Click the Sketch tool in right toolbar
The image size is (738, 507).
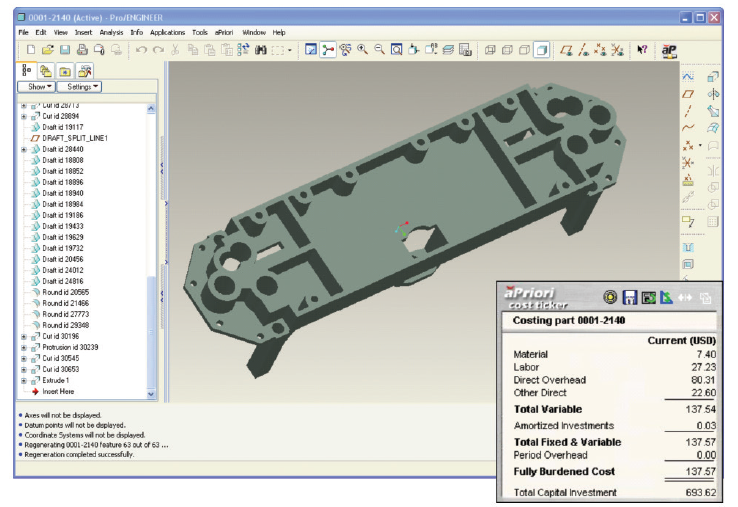pyautogui.click(x=688, y=77)
